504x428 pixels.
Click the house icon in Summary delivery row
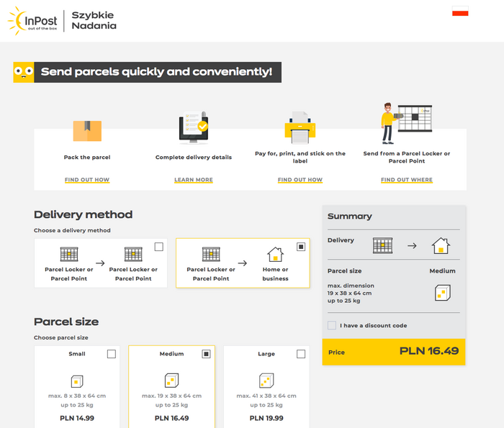[441, 245]
